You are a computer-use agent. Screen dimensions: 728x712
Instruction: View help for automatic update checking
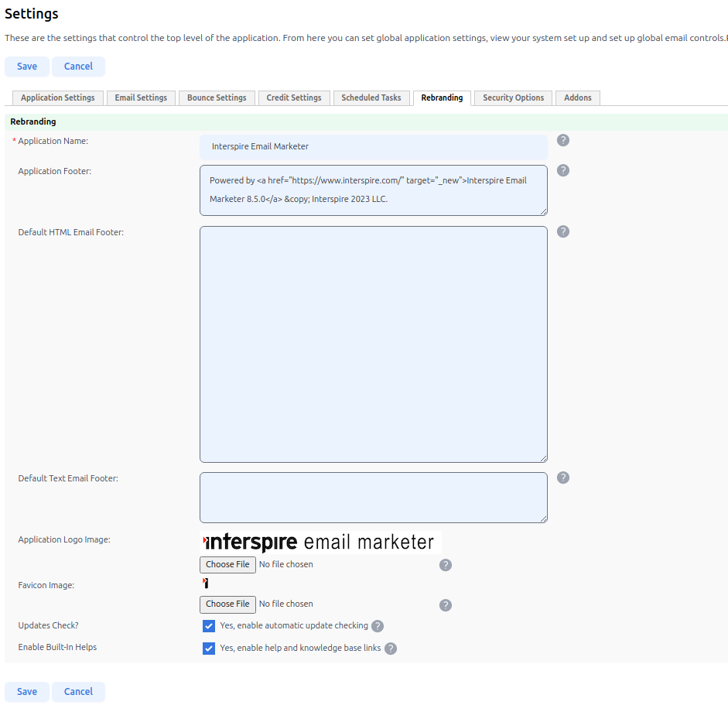(x=378, y=627)
